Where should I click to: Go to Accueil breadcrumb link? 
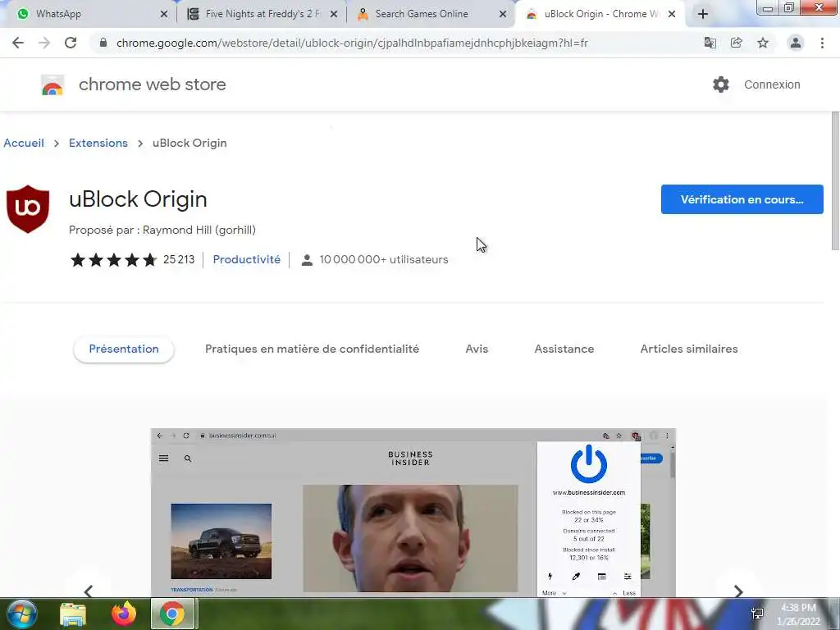24,143
